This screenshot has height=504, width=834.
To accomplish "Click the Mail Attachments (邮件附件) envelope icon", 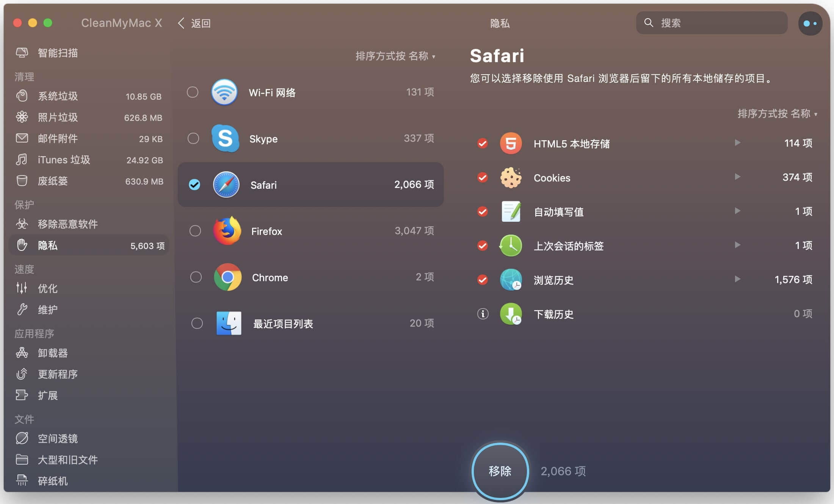I will pos(22,138).
